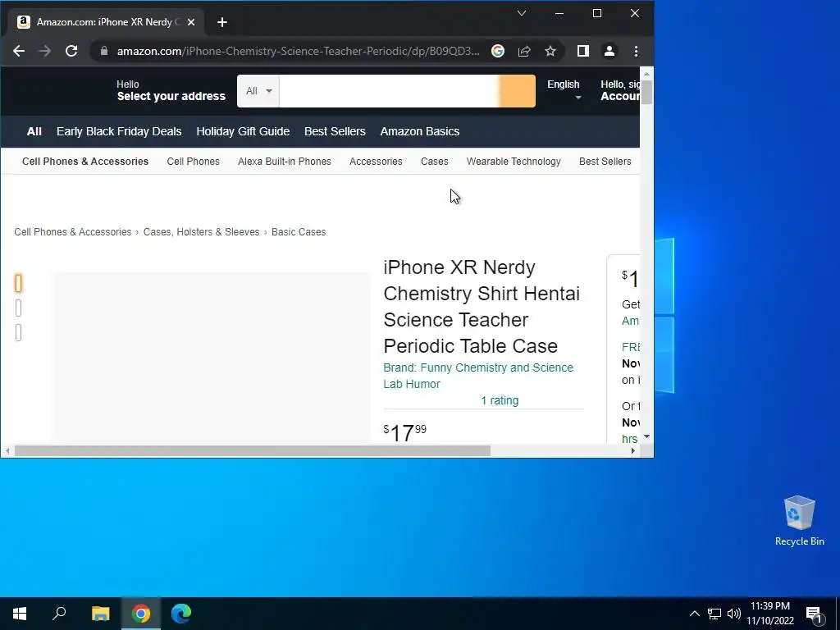
Task: Open the 1 rating link
Action: pos(500,400)
